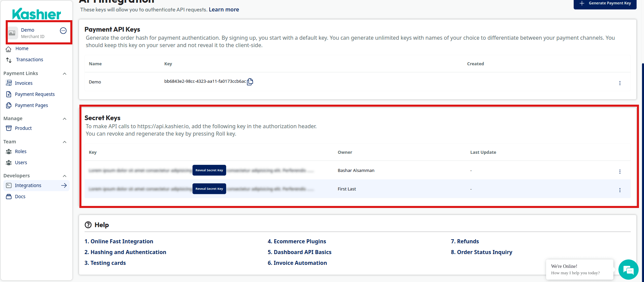Open options menu for First Last key
644x282 pixels.
point(620,190)
